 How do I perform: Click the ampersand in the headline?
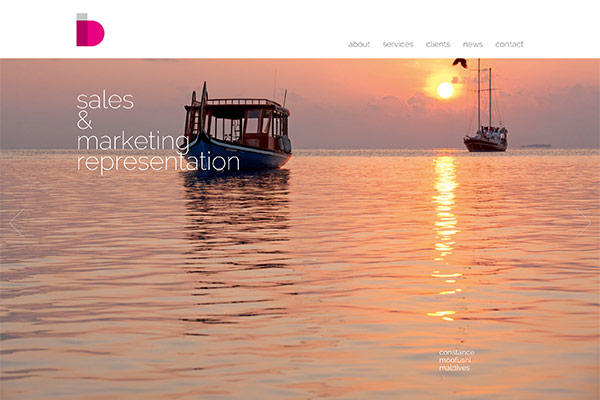click(85, 121)
